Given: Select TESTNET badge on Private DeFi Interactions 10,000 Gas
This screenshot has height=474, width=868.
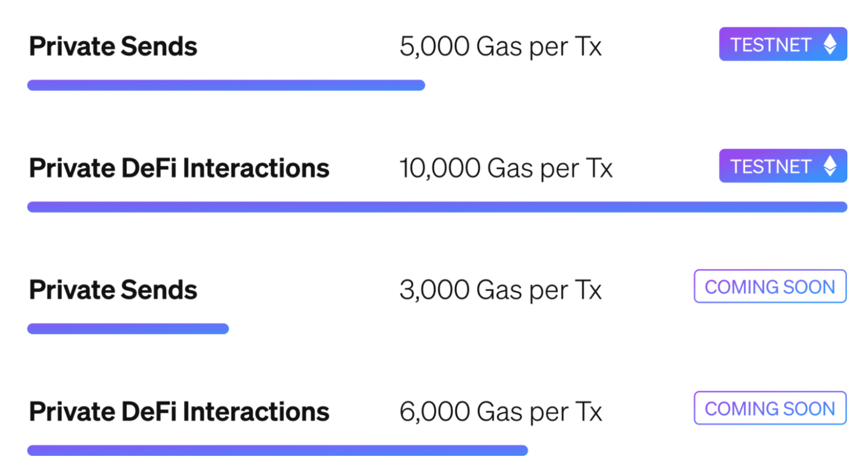Looking at the screenshot, I should pyautogui.click(x=783, y=166).
